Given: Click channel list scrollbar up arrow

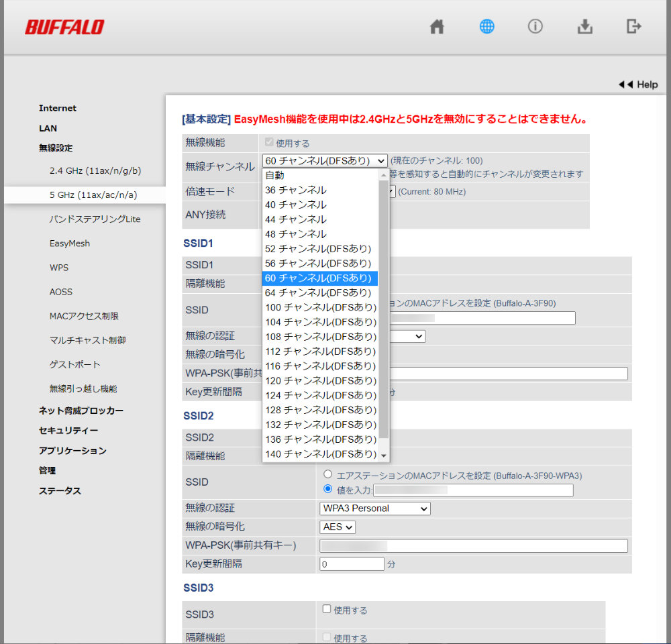Looking at the screenshot, I should pyautogui.click(x=383, y=175).
